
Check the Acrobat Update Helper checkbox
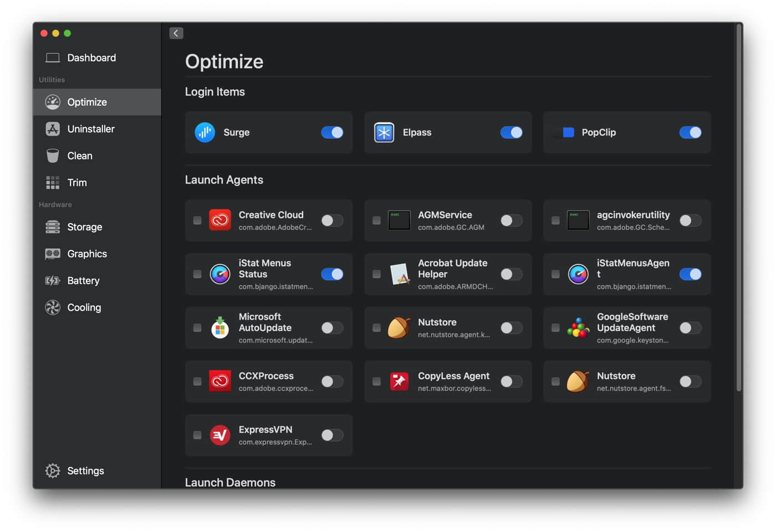[x=376, y=274]
